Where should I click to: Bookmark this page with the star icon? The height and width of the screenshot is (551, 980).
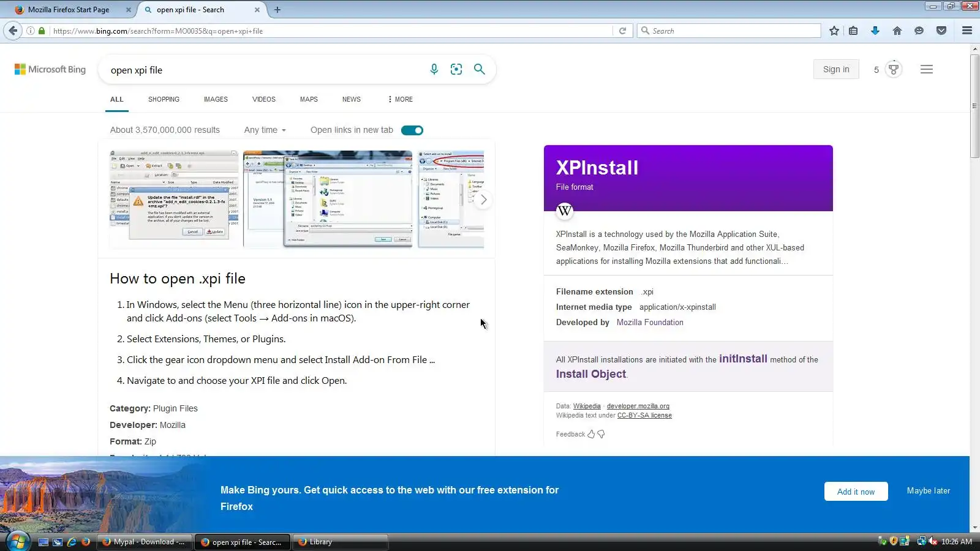coord(834,31)
